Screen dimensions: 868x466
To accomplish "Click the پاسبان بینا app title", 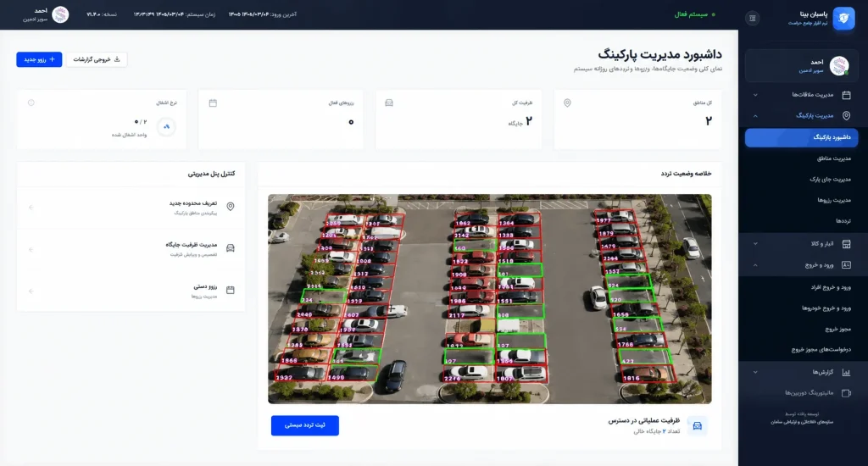I will tap(814, 14).
